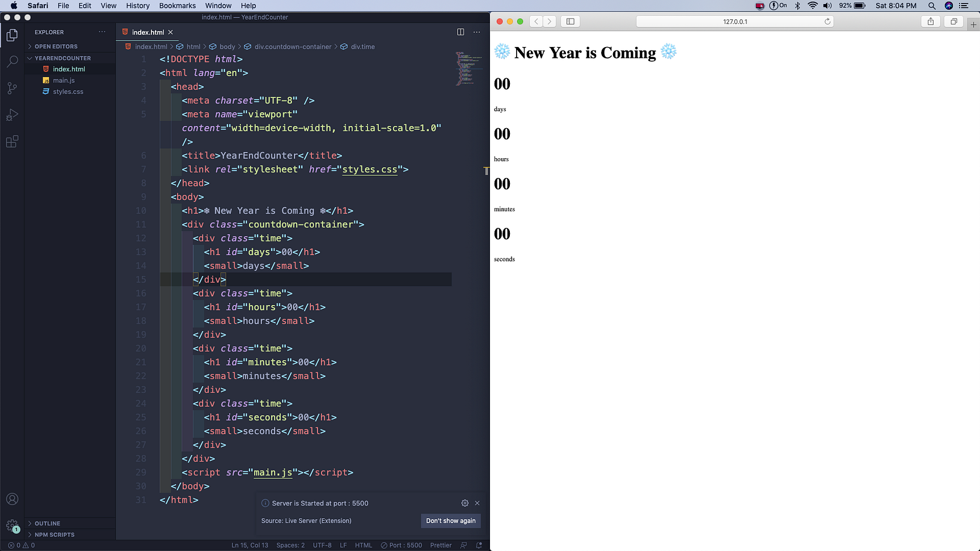980x551 pixels.
Task: Open the Live Server notification gear settings
Action: [465, 503]
